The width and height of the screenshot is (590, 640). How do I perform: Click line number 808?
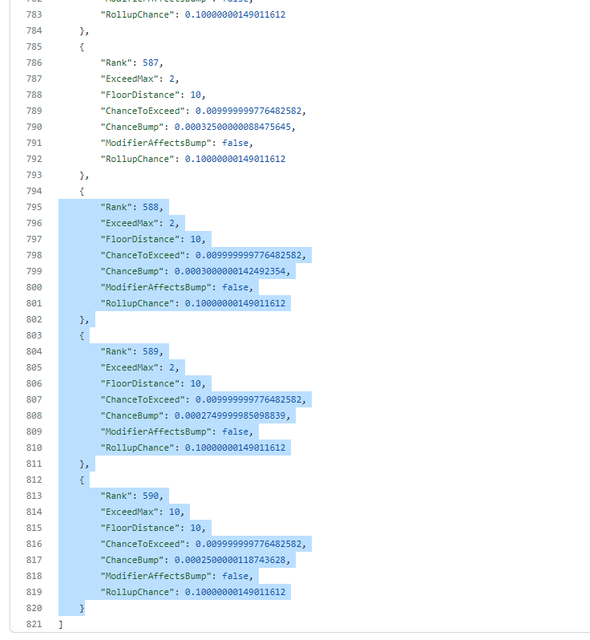[x=34, y=416]
